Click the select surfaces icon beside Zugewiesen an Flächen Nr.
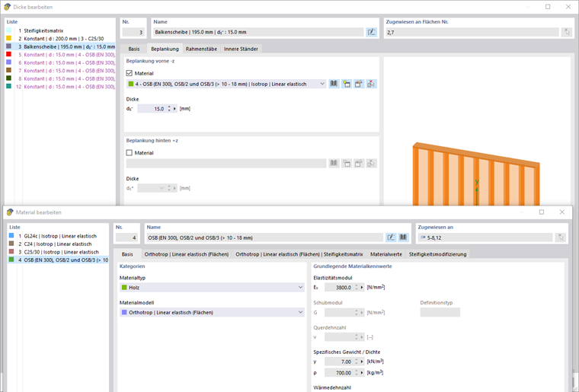 (x=567, y=32)
